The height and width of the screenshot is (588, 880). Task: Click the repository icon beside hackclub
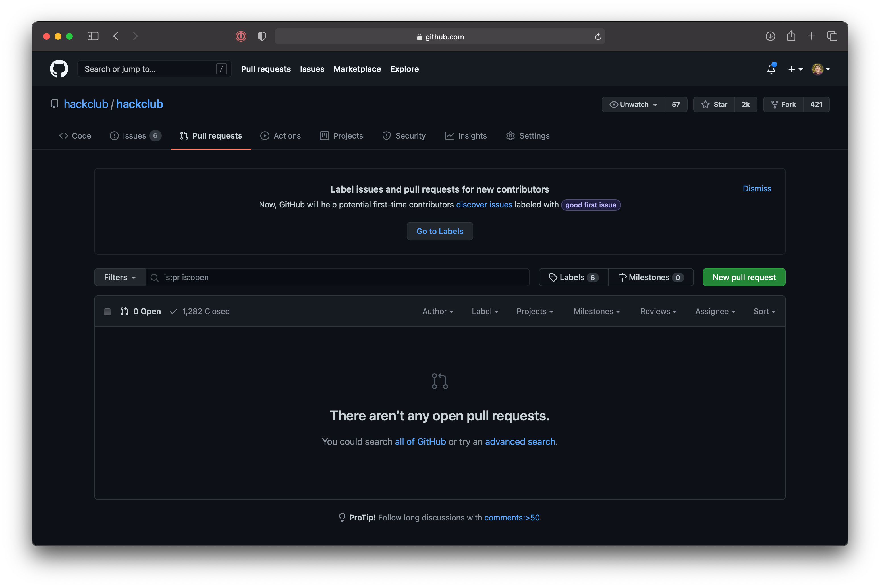[55, 104]
